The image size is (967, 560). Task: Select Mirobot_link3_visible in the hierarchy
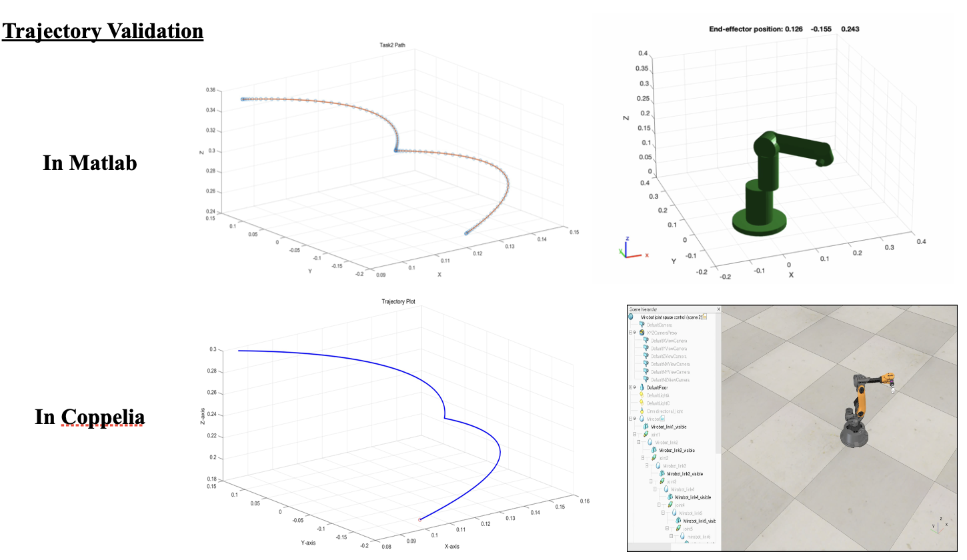(x=685, y=474)
